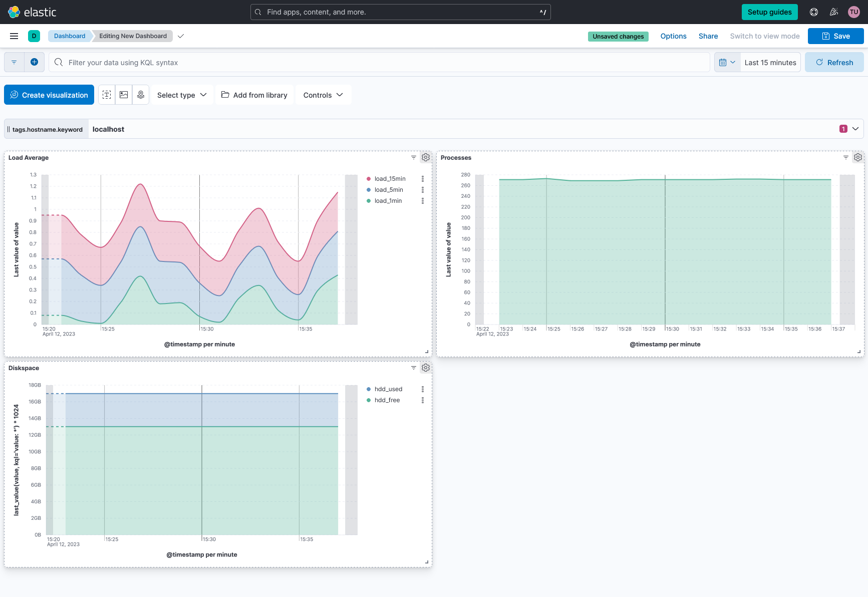Image resolution: width=868 pixels, height=597 pixels.
Task: Open the Share menu
Action: 708,36
